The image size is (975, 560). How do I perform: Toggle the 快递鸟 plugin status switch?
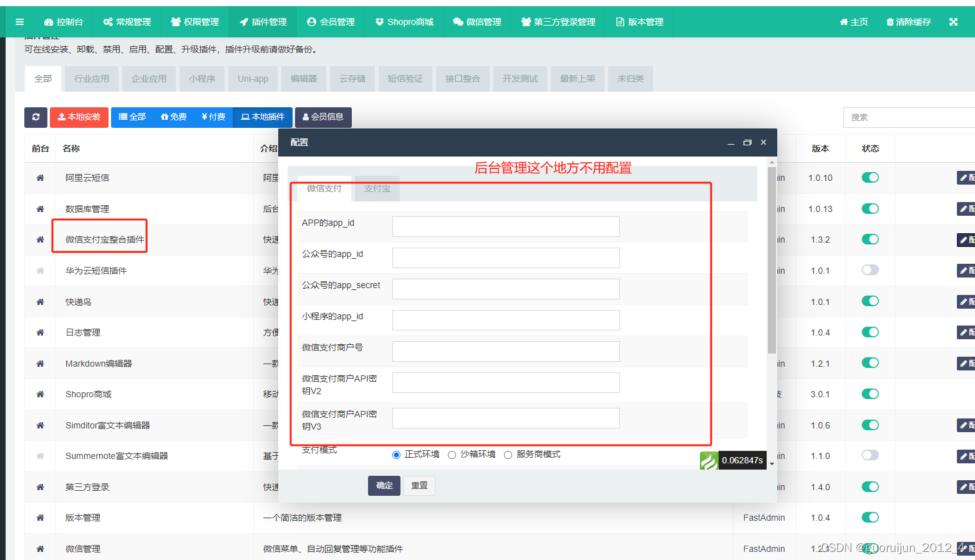pos(870,301)
